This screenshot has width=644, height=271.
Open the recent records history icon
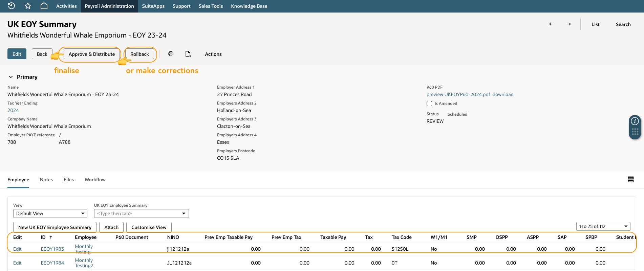pyautogui.click(x=11, y=6)
